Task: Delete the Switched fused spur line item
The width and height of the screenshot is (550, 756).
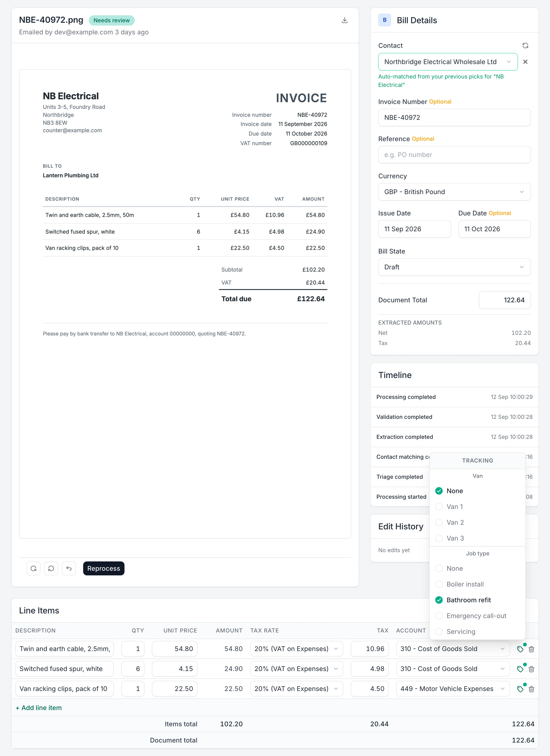Action: [x=531, y=669]
